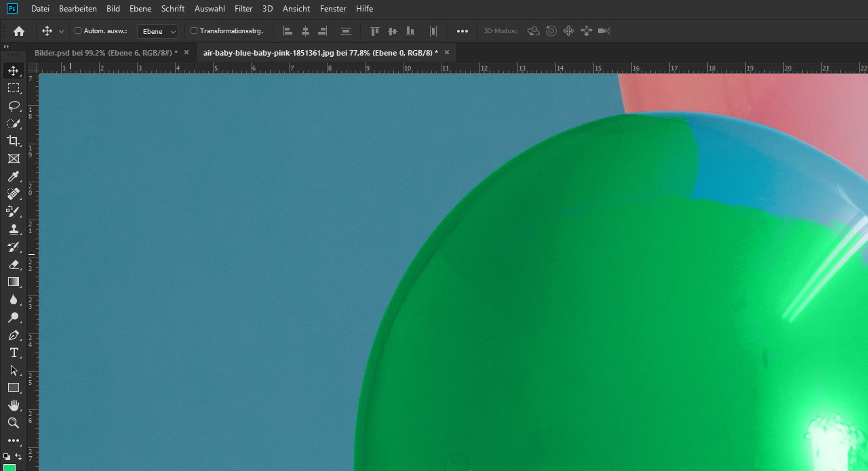The height and width of the screenshot is (471, 868).
Task: Activate the Hand tool
Action: [x=14, y=405]
